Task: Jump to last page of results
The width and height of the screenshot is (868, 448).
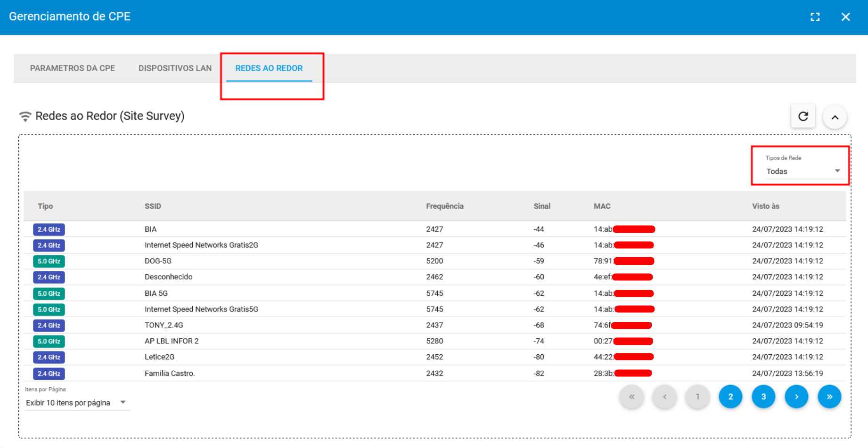Action: (x=829, y=397)
